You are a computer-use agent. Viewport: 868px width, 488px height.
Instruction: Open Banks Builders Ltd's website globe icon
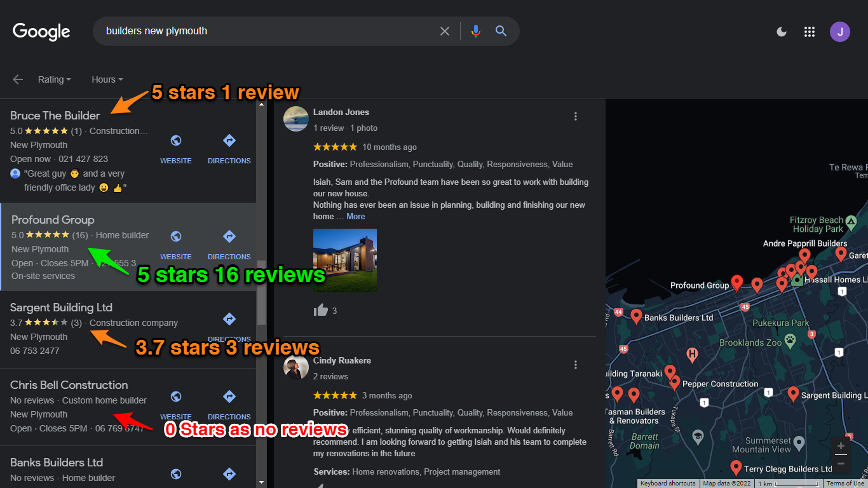pyautogui.click(x=176, y=474)
